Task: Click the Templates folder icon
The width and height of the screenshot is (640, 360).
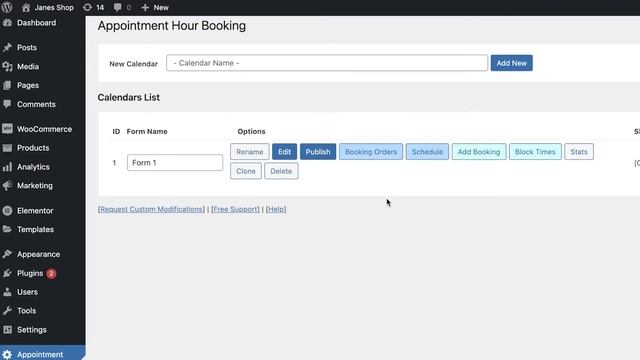Action: point(7,229)
